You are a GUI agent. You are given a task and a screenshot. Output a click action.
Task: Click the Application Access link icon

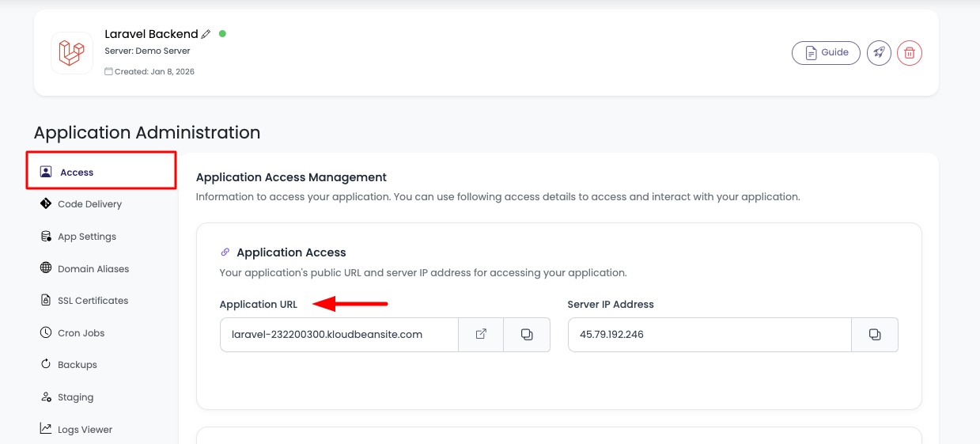pyautogui.click(x=225, y=252)
